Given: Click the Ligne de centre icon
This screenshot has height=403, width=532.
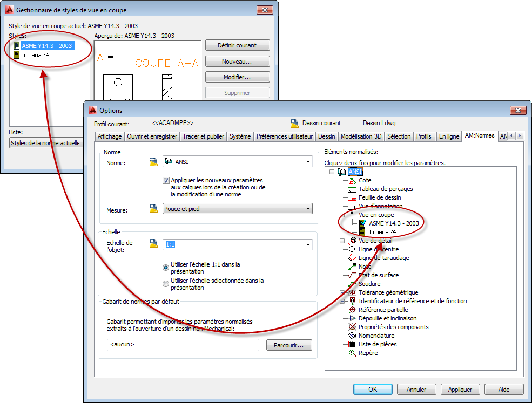Looking at the screenshot, I should pos(352,249).
